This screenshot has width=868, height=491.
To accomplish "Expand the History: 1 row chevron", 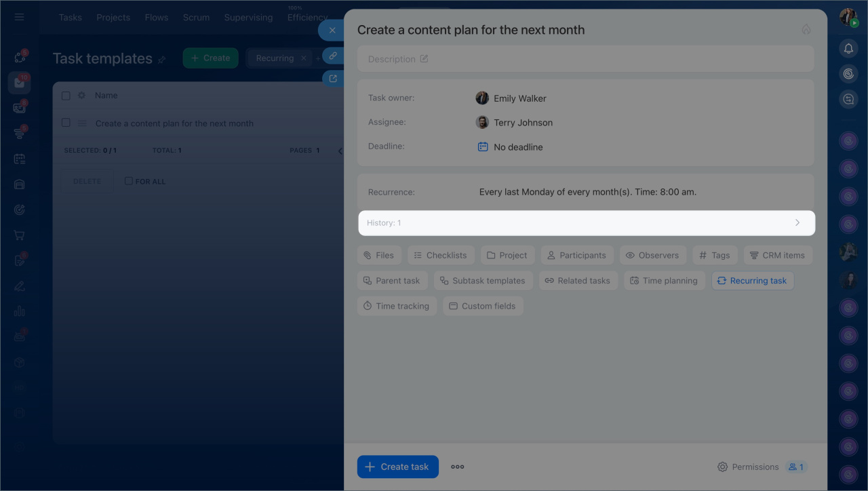I will 797,222.
